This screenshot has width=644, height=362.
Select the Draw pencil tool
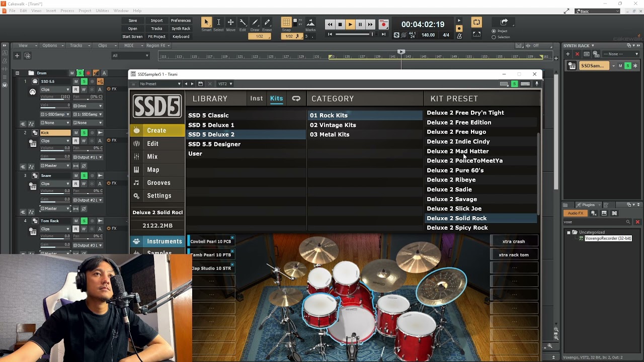coord(255,22)
